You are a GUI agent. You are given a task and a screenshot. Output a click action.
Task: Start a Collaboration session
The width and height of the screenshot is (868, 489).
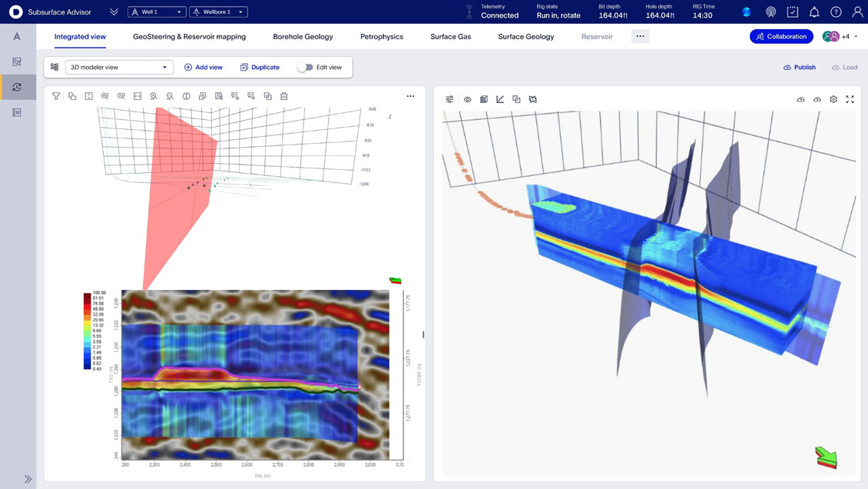click(x=781, y=36)
